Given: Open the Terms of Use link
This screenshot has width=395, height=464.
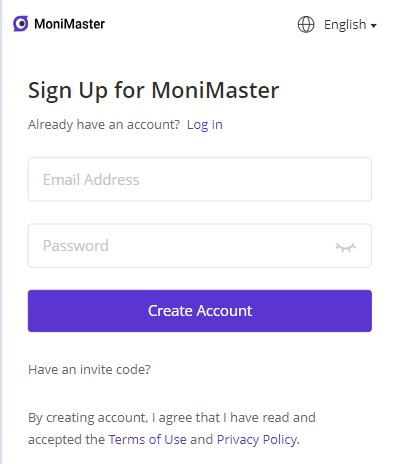Looking at the screenshot, I should 147,439.
